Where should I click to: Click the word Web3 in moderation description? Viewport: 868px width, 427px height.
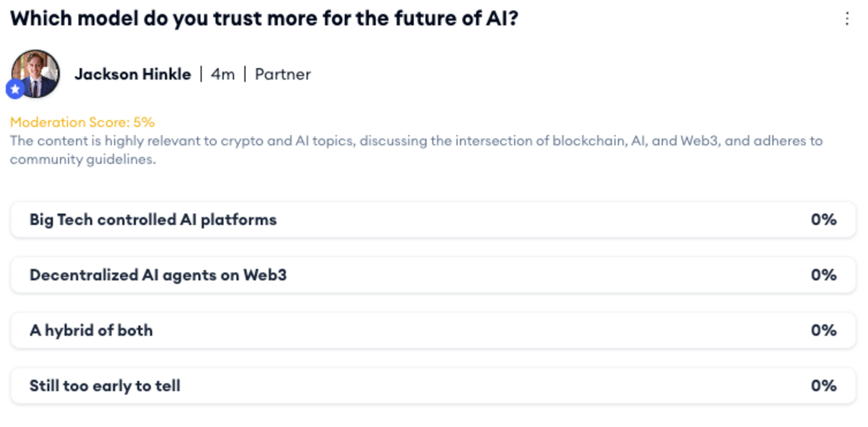tap(699, 141)
